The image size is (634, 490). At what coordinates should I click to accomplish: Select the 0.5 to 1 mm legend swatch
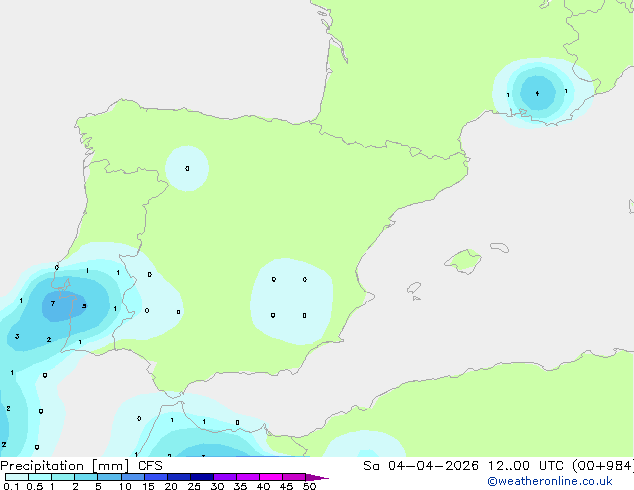pyautogui.click(x=40, y=477)
